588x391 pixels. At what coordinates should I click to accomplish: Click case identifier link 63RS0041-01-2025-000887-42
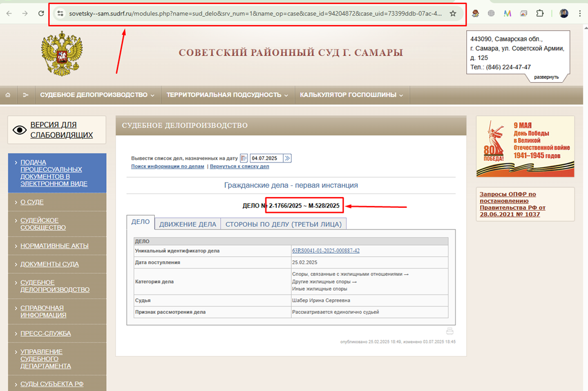coord(326,251)
